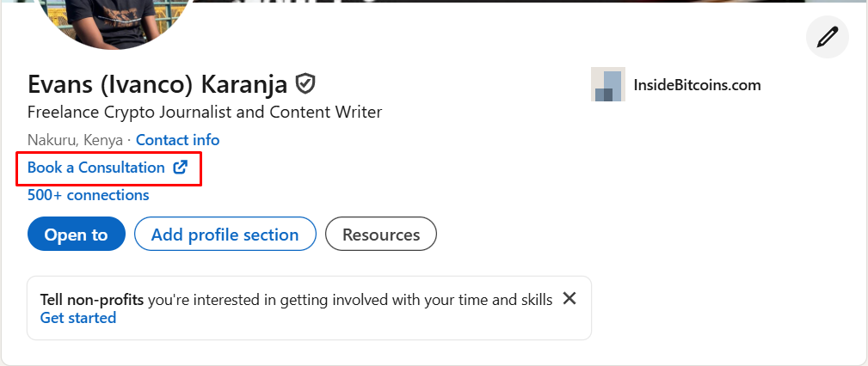Image resolution: width=868 pixels, height=366 pixels.
Task: Open the Contact info link
Action: pyautogui.click(x=178, y=140)
